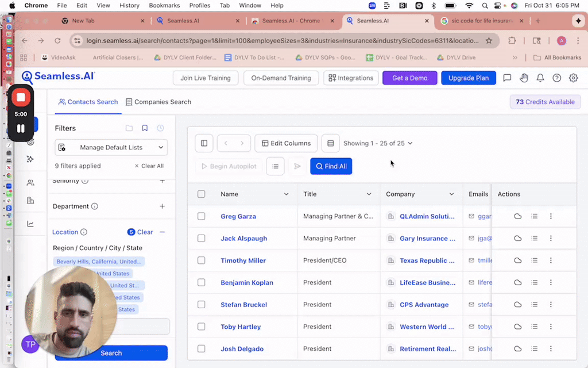The image size is (588, 368).
Task: Open more options menu for Timothy Miller
Action: [x=551, y=260]
